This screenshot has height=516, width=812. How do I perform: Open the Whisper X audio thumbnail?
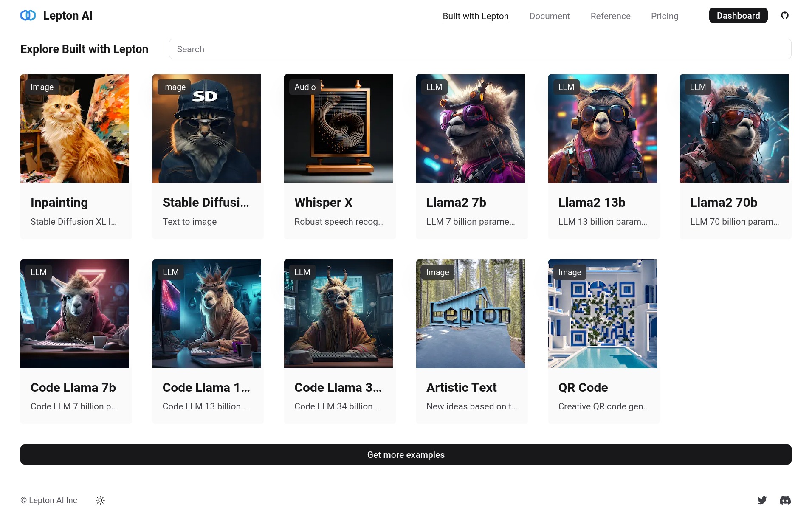click(338, 129)
